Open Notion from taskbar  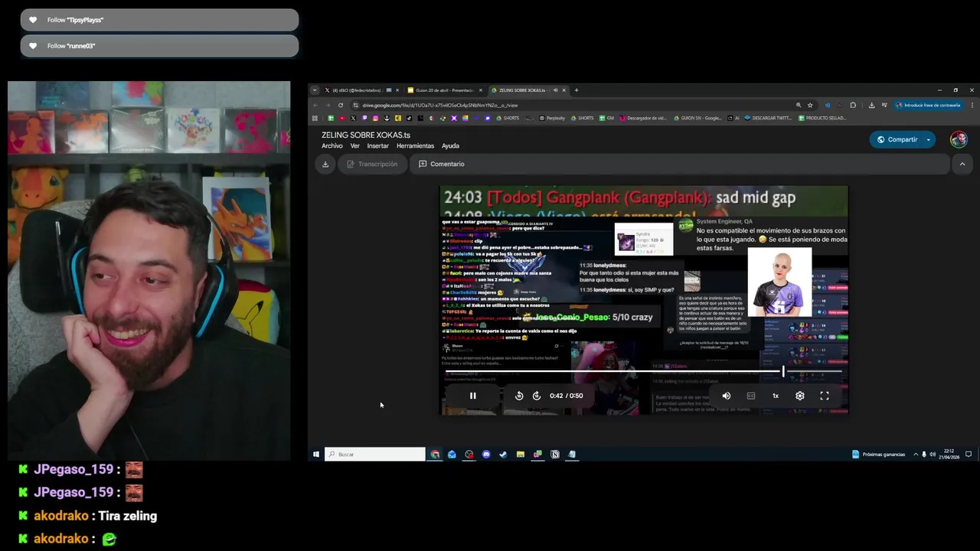point(555,455)
